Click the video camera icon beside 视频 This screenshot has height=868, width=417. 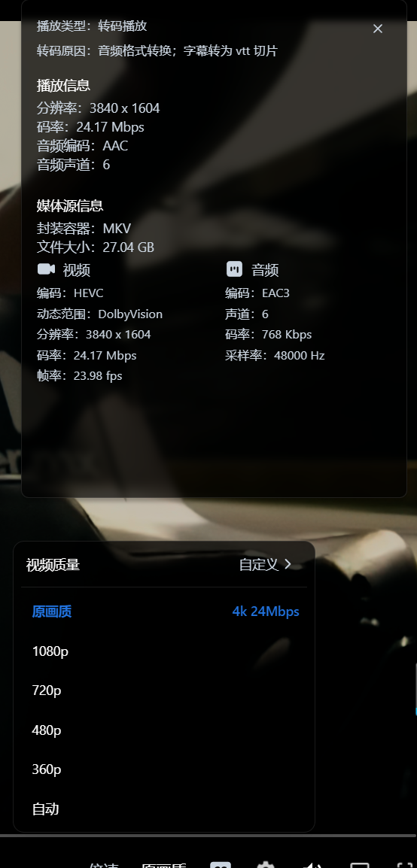click(x=46, y=269)
